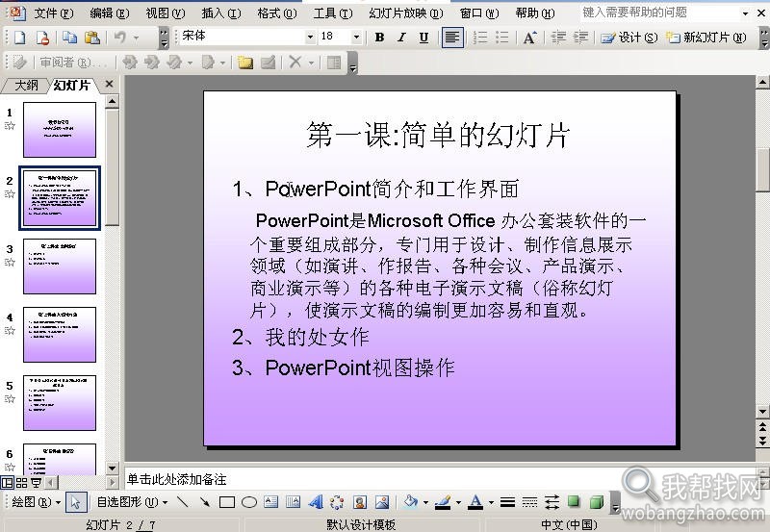770x532 pixels.
Task: Click the Slide Sorter view button
Action: click(21, 482)
